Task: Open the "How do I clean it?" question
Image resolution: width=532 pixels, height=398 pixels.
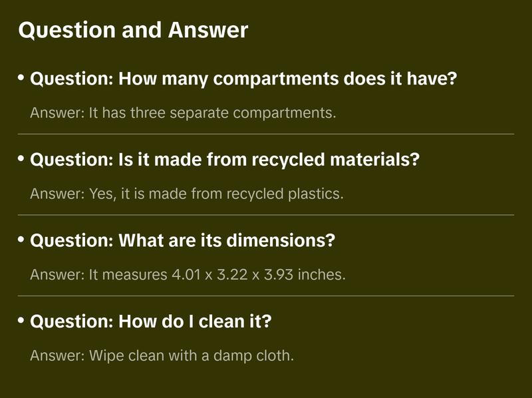Action: coord(152,321)
